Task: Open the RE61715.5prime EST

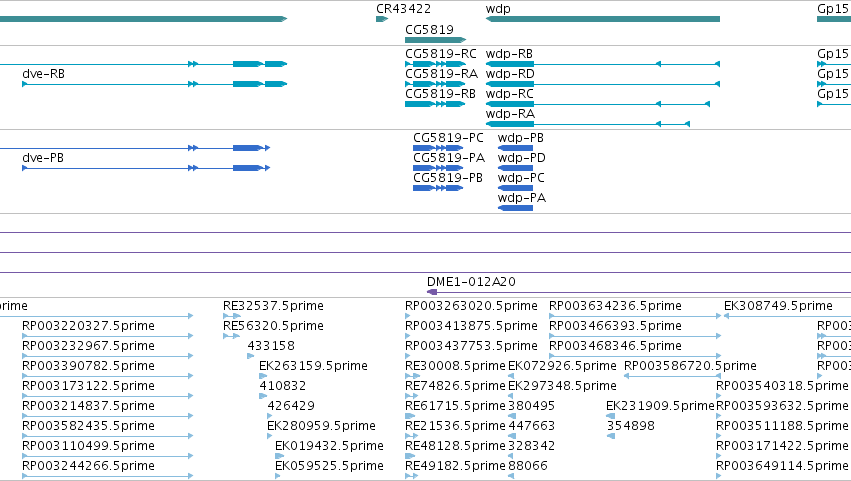Action: click(x=455, y=406)
